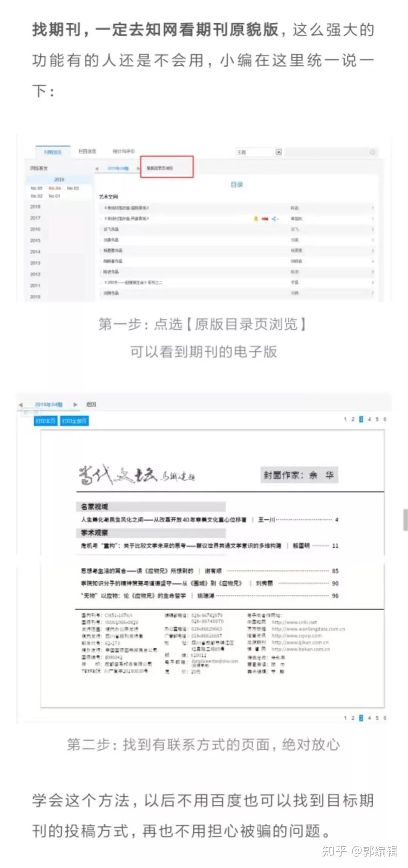Select highlighted page 3 in bottom pagination

pos(361,718)
